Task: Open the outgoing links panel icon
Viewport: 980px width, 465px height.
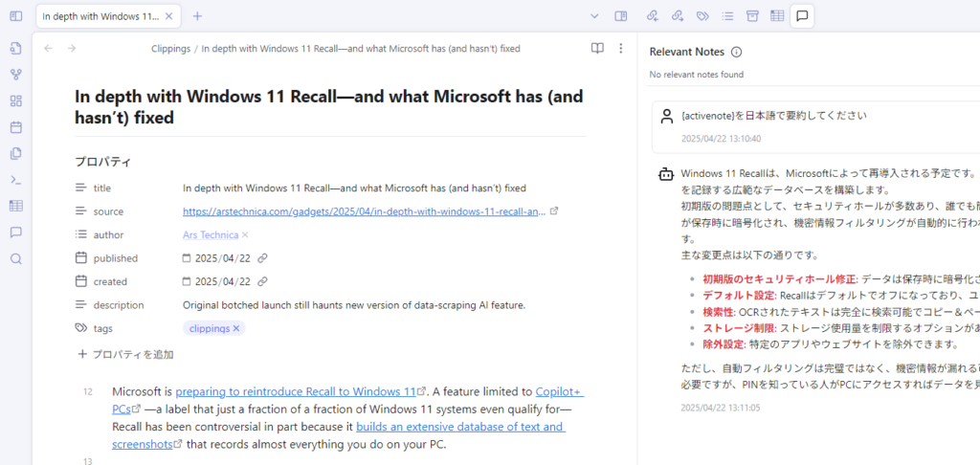Action: tap(678, 16)
